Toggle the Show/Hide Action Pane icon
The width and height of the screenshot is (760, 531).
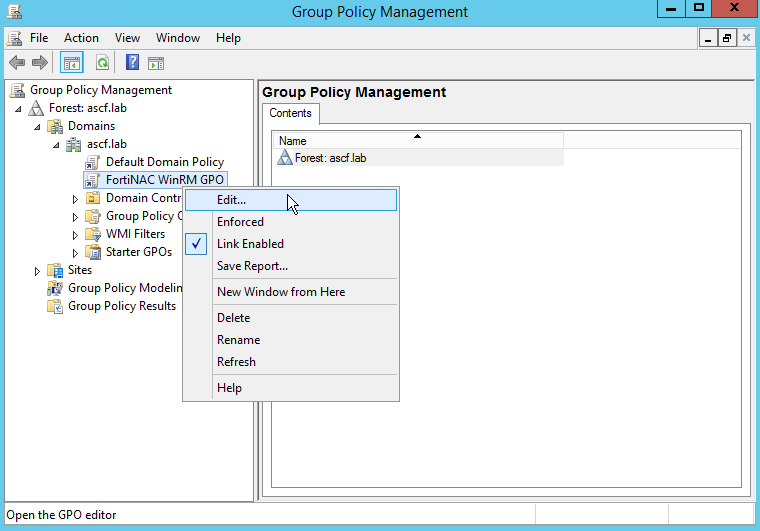click(156, 63)
